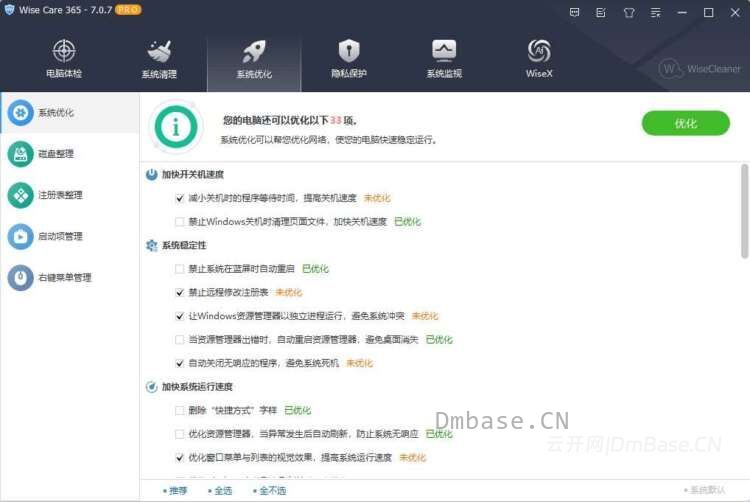Click the Wise Care 365 shield logo icon

pos(9,10)
